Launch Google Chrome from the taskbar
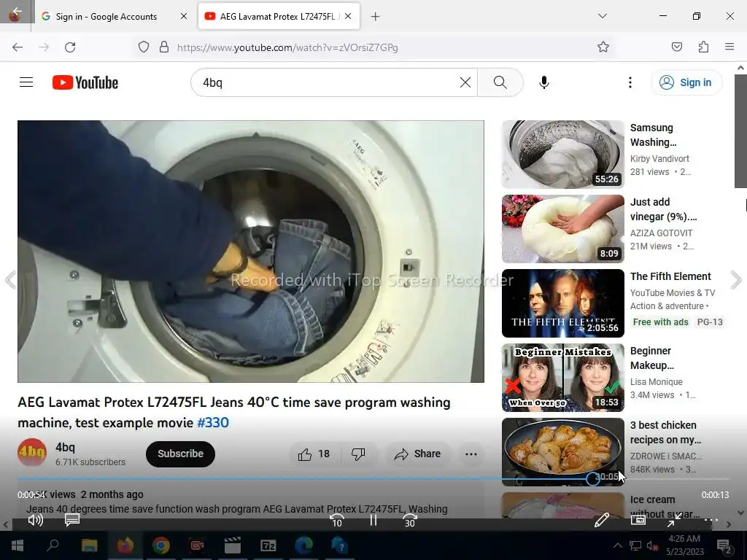Viewport: 747px width, 560px height. click(x=161, y=545)
